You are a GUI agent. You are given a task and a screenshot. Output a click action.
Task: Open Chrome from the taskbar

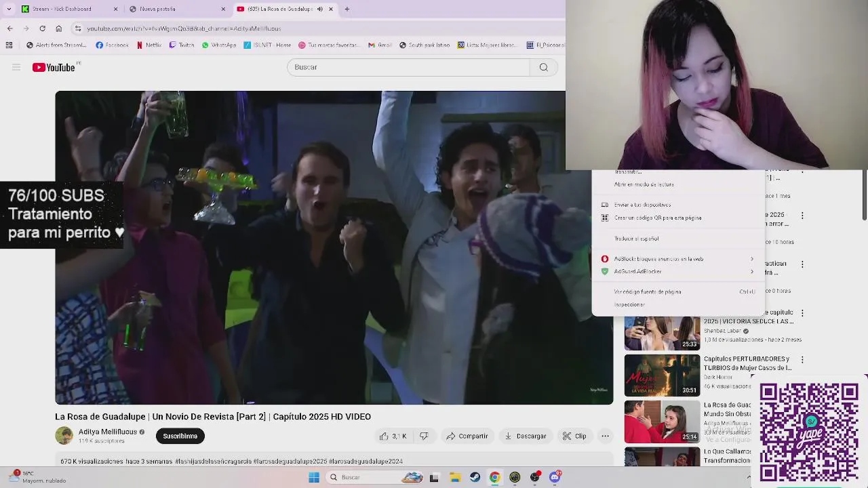(495, 477)
